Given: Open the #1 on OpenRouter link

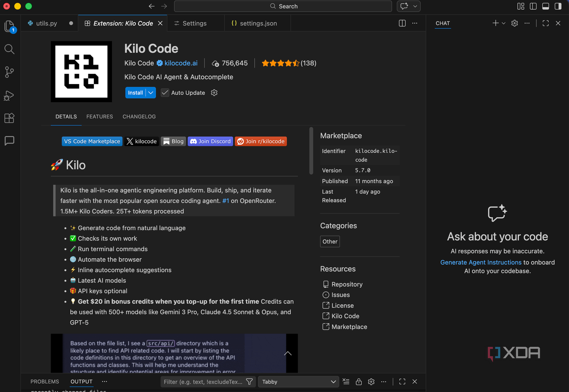Looking at the screenshot, I should [x=225, y=201].
